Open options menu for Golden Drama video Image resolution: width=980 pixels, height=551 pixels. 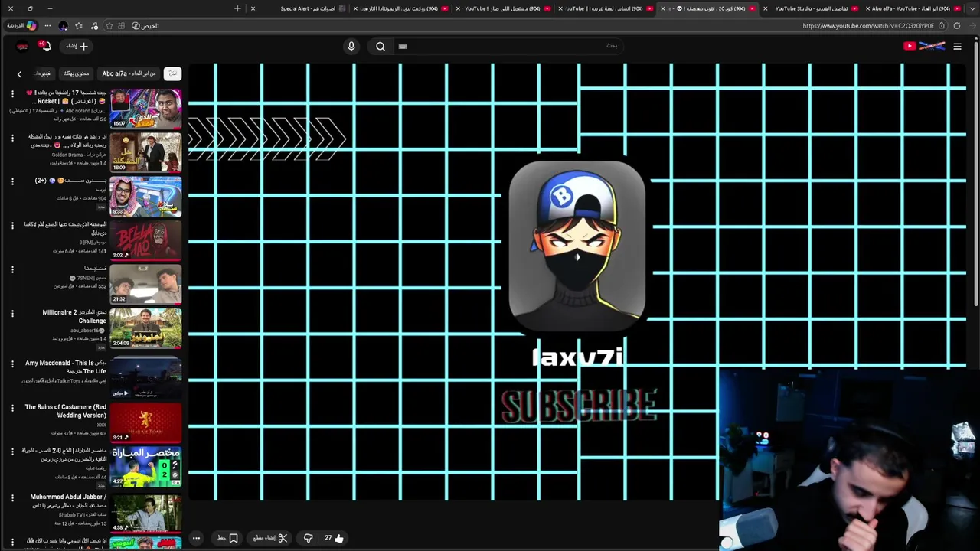coord(12,138)
